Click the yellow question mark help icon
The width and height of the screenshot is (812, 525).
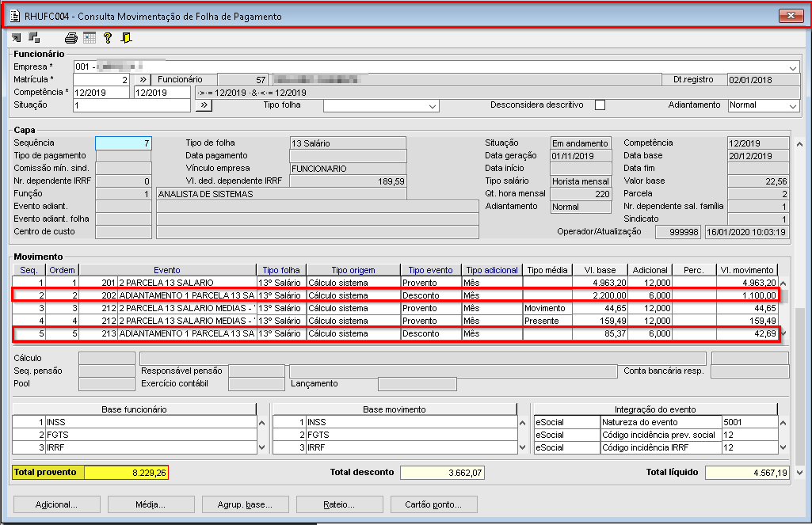point(108,37)
